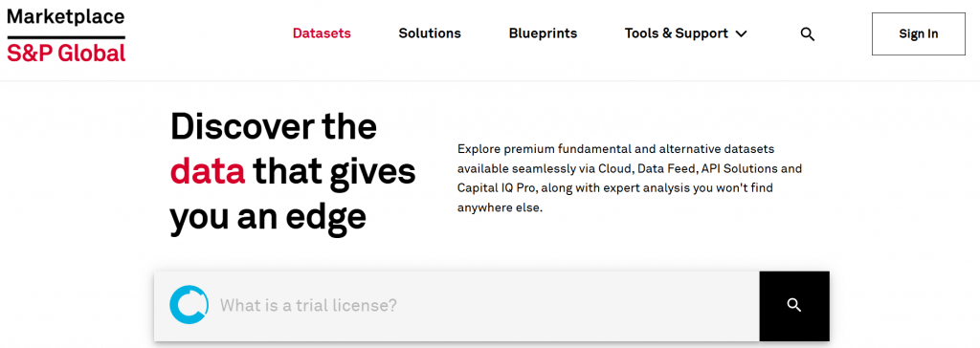Click 'Capital IQ Pro' in the description
Image resolution: width=980 pixels, height=348 pixels.
[494, 188]
